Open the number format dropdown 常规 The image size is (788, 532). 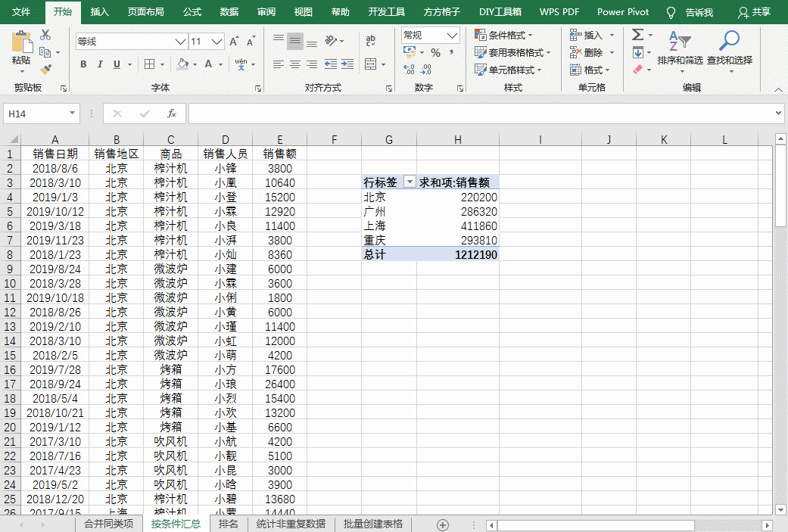point(453,35)
